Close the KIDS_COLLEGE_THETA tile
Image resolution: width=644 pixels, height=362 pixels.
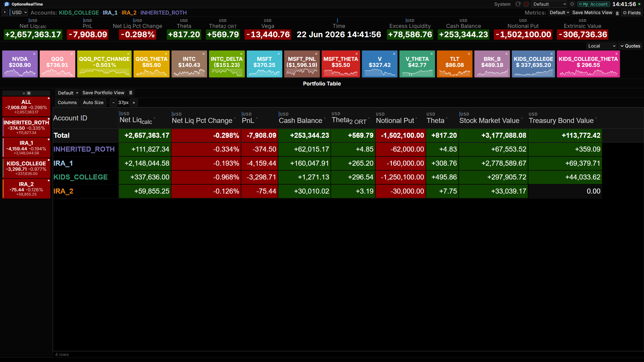pos(616,54)
